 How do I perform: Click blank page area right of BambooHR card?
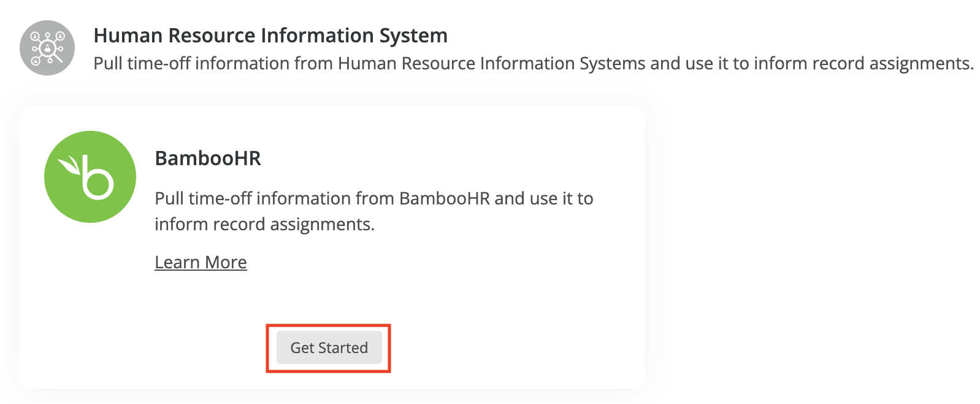810,246
